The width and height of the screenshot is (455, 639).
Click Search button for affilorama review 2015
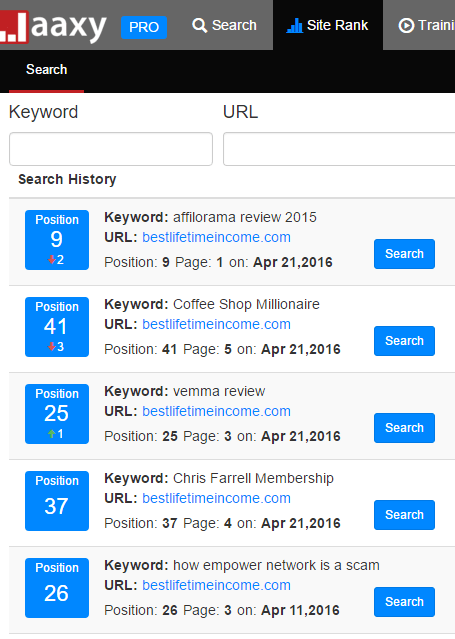click(x=404, y=254)
